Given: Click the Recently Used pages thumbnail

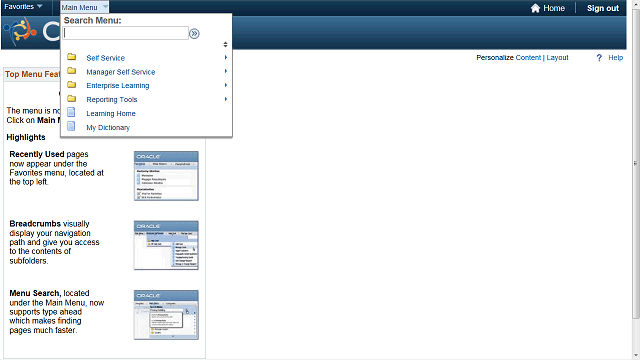Looking at the screenshot, I should point(166,176).
